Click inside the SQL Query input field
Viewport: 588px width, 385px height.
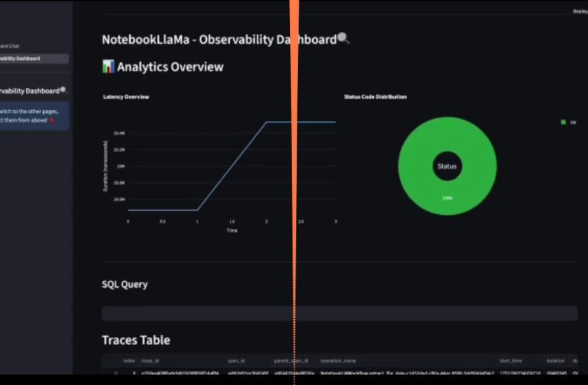[339, 313]
